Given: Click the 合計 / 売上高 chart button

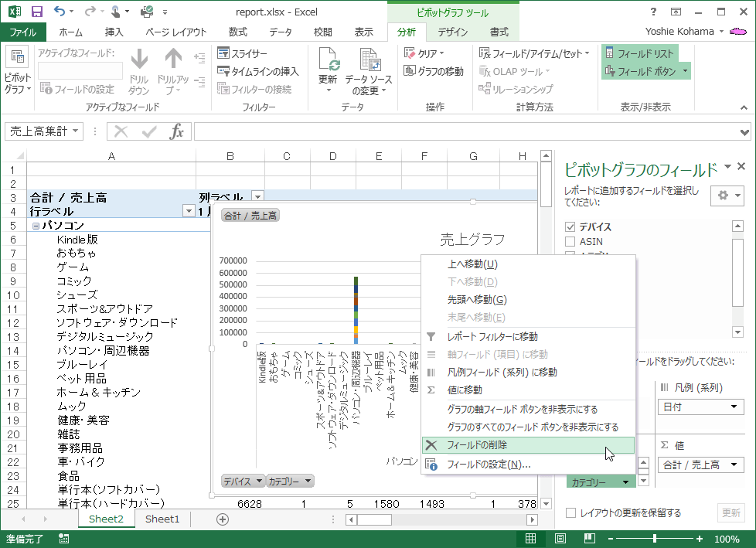Looking at the screenshot, I should (x=250, y=216).
